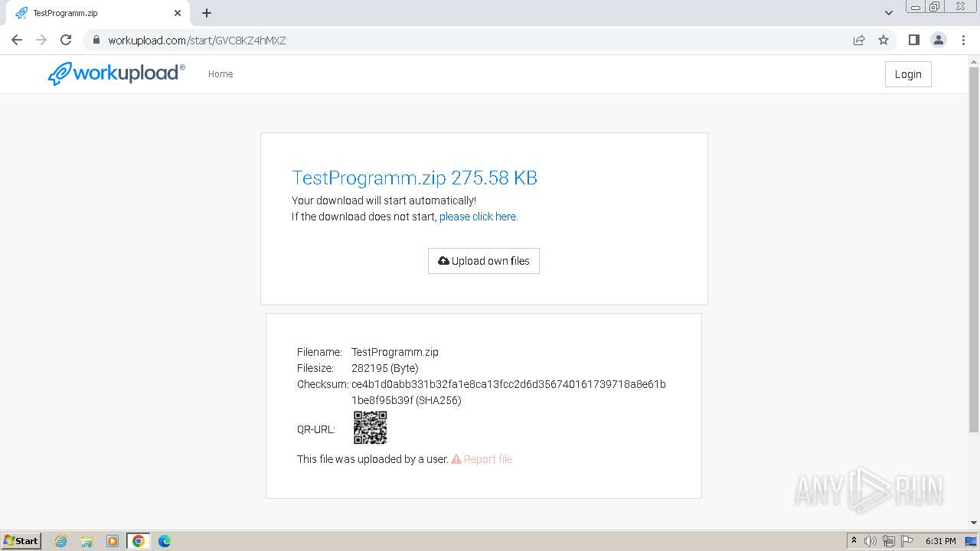Bookmark this page with the star
Image resolution: width=980 pixels, height=551 pixels.
pyautogui.click(x=884, y=41)
